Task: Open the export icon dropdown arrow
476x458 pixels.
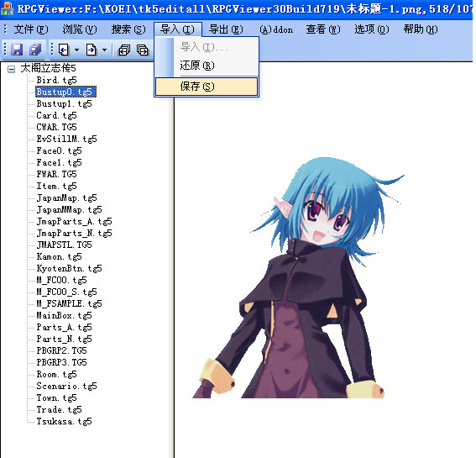Action: (x=104, y=50)
